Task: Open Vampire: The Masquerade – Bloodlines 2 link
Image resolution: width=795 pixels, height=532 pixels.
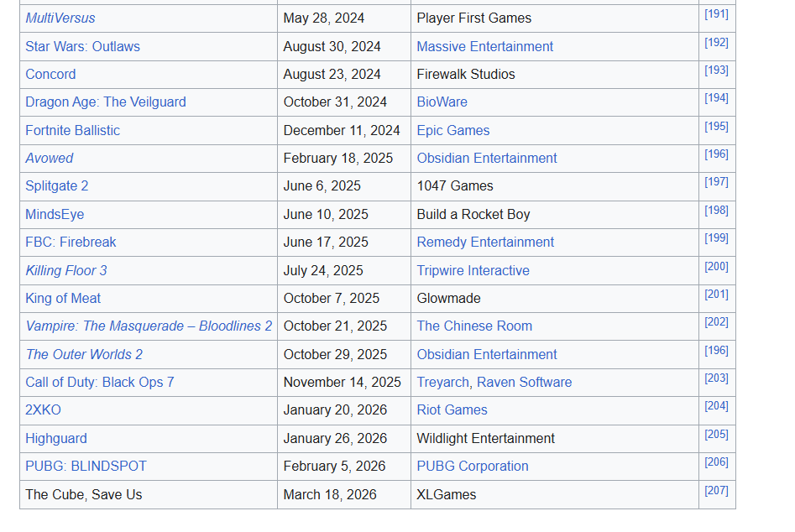Action: 149,326
